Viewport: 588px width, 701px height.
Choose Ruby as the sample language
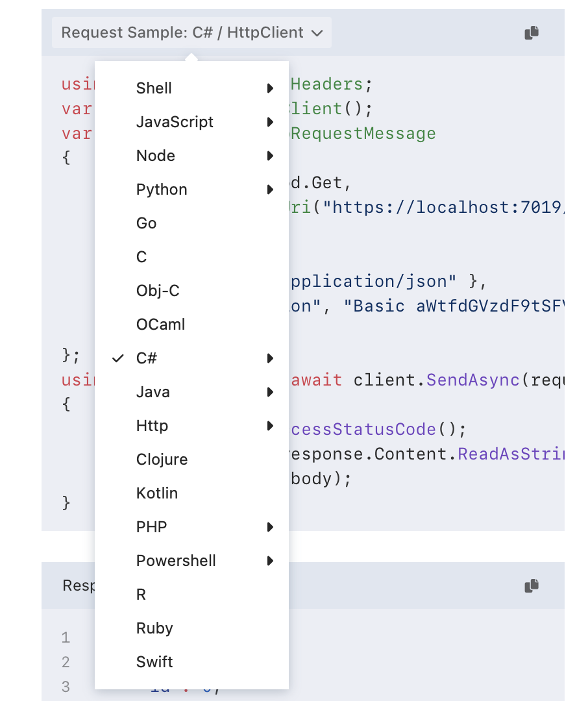(x=154, y=628)
